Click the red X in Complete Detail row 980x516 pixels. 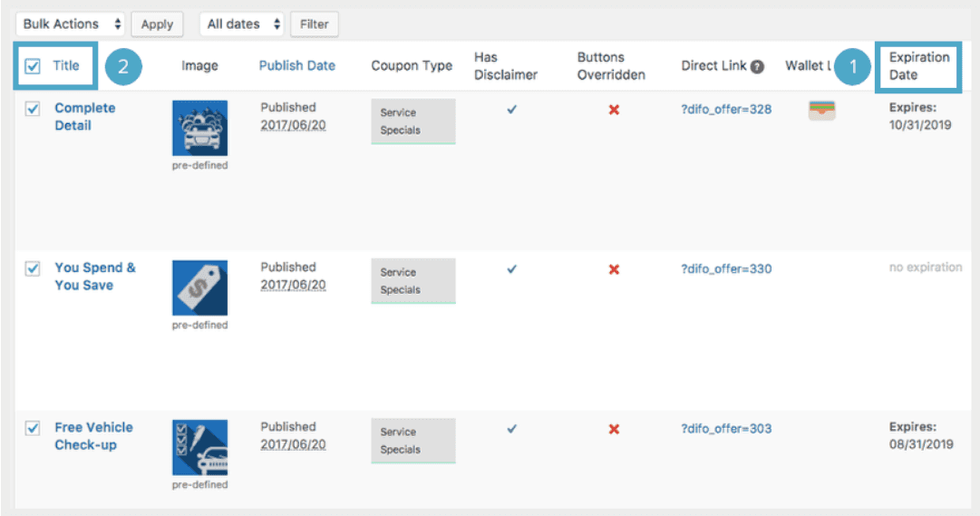(615, 110)
